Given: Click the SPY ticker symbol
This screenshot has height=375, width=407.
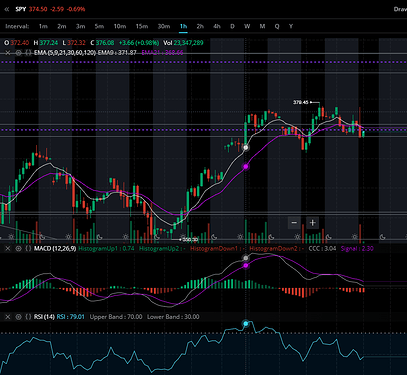Looking at the screenshot, I should point(21,9).
